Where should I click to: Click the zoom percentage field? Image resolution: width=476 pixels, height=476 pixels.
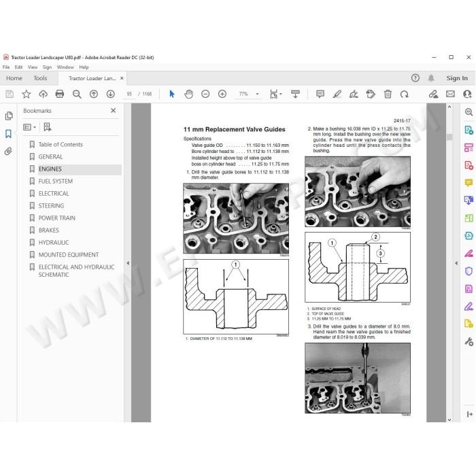click(243, 94)
